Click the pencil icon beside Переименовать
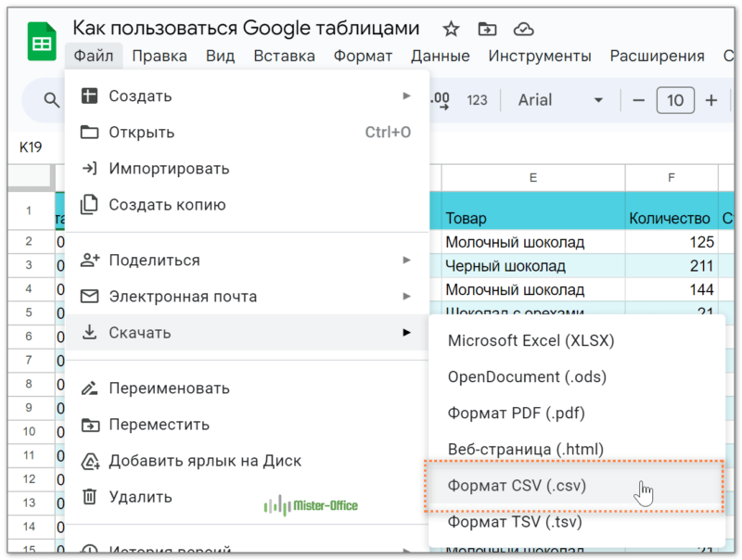 (x=89, y=388)
